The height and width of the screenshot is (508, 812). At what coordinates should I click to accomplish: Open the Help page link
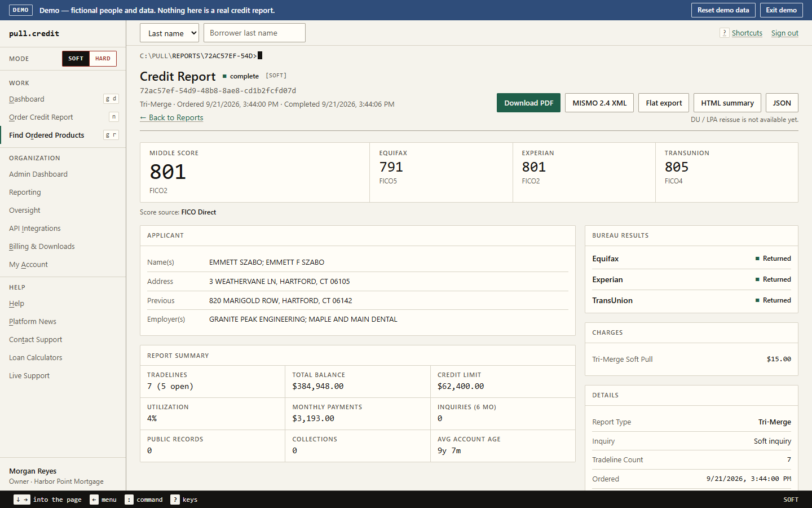(x=16, y=303)
